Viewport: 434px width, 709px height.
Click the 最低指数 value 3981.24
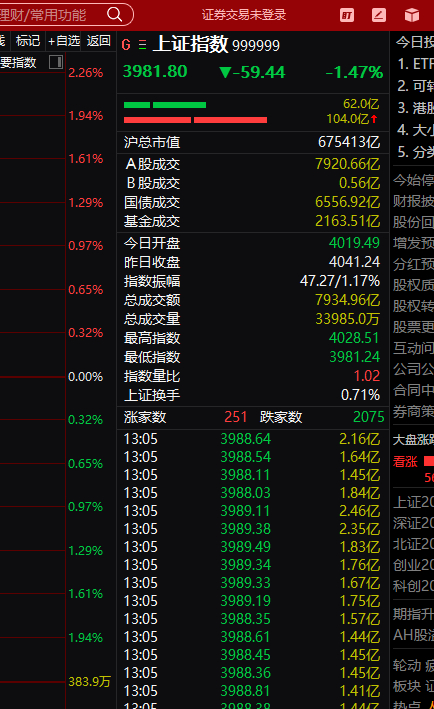(x=354, y=357)
